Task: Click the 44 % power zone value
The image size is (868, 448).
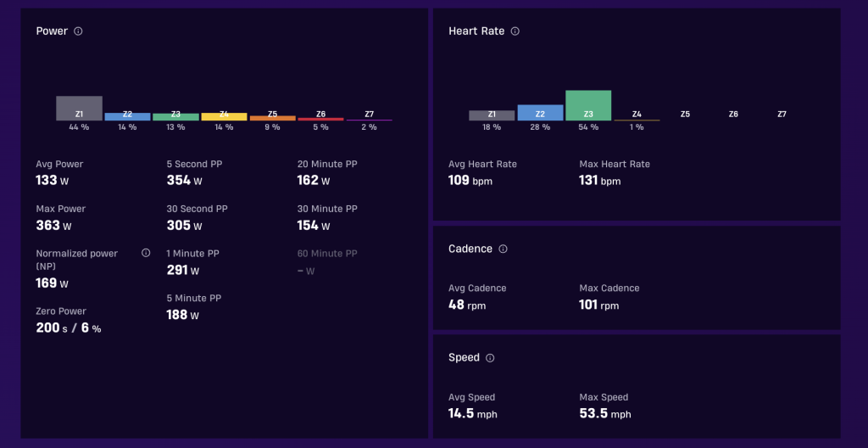Action: [79, 127]
